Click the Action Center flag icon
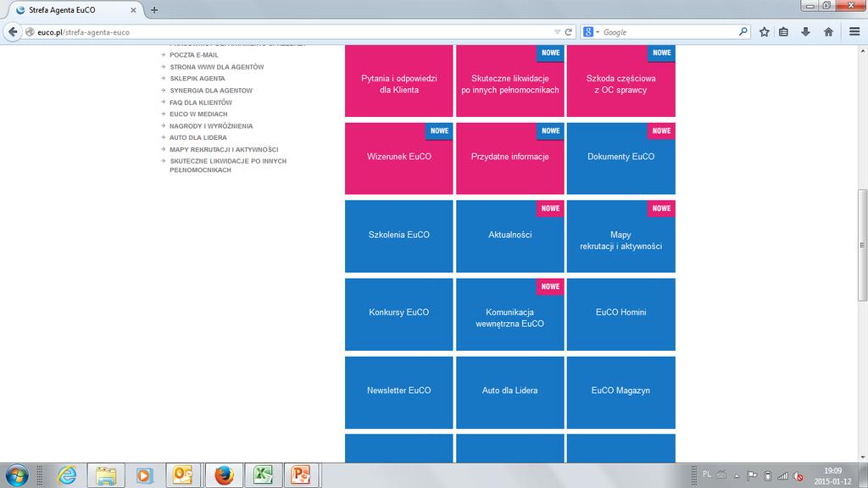This screenshot has height=488, width=868. (751, 476)
